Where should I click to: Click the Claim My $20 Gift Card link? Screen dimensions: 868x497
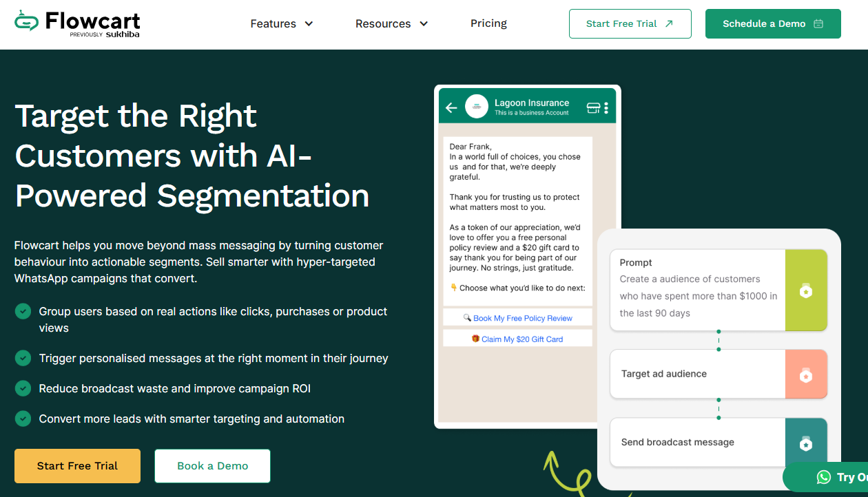pyautogui.click(x=518, y=339)
